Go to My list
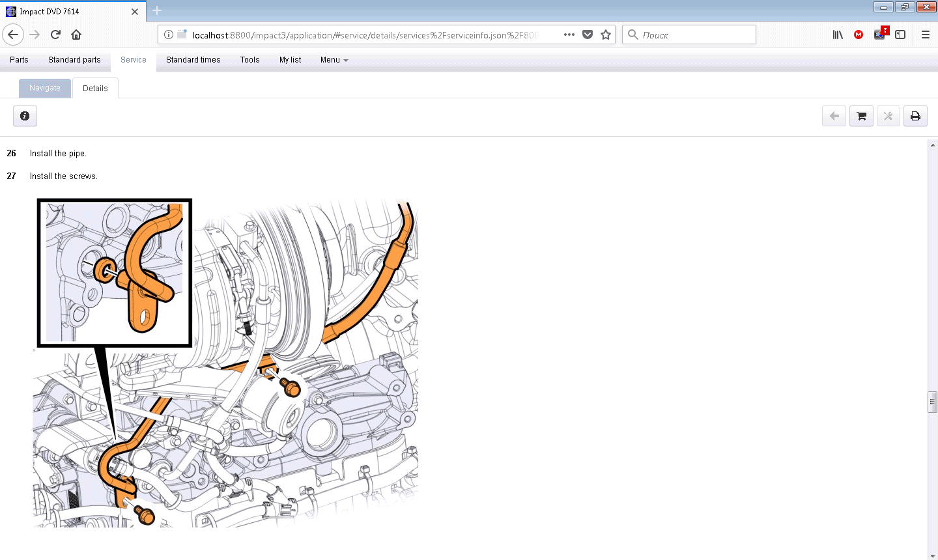The image size is (938, 560). click(290, 60)
